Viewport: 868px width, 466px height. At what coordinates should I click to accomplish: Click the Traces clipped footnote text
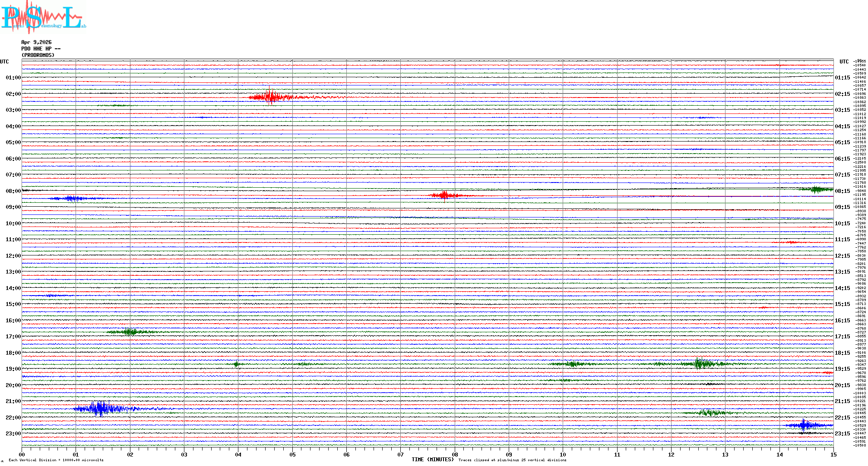coord(512,460)
